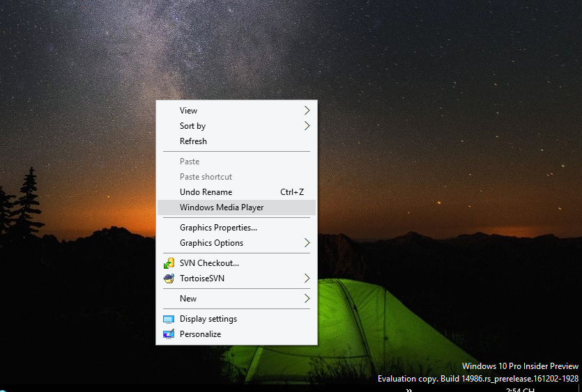This screenshot has height=392, width=582.
Task: Click the Sort by chevron arrow
Action: click(307, 126)
